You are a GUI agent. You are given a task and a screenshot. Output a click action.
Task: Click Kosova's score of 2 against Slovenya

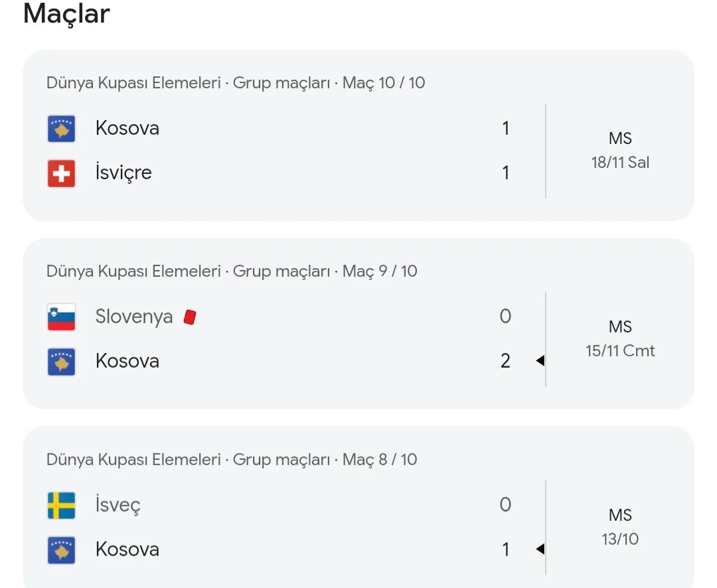tap(505, 361)
